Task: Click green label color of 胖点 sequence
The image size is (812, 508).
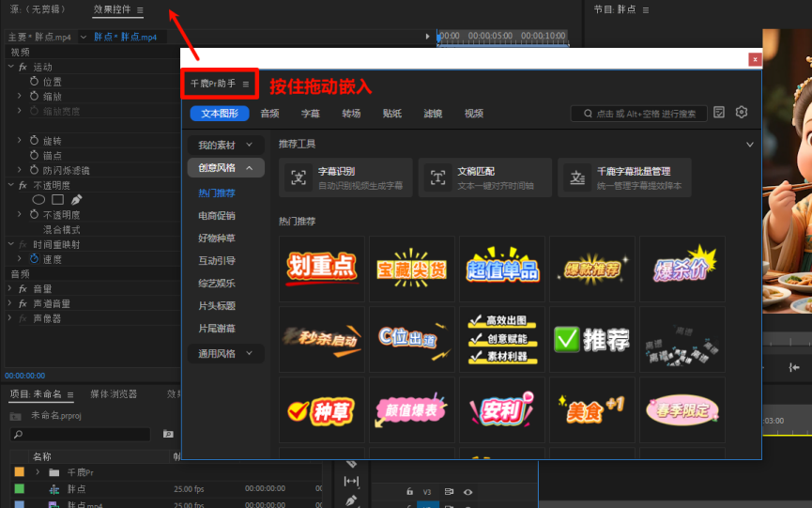Action: [19, 488]
